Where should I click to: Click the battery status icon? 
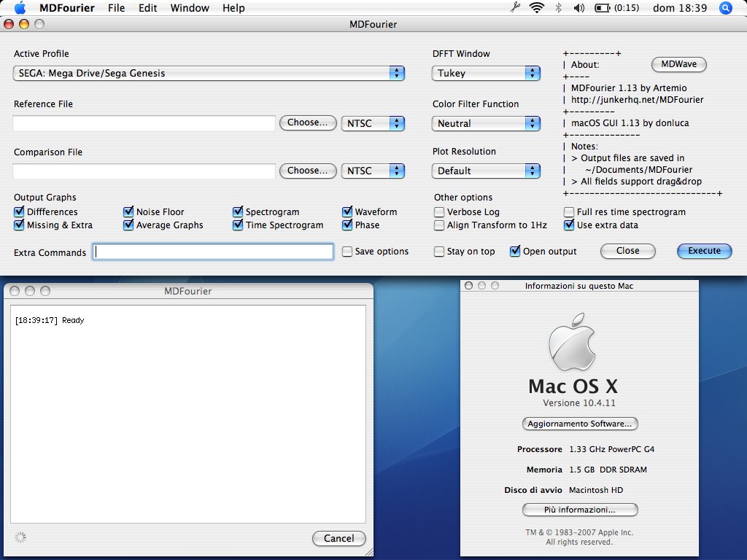(x=603, y=8)
